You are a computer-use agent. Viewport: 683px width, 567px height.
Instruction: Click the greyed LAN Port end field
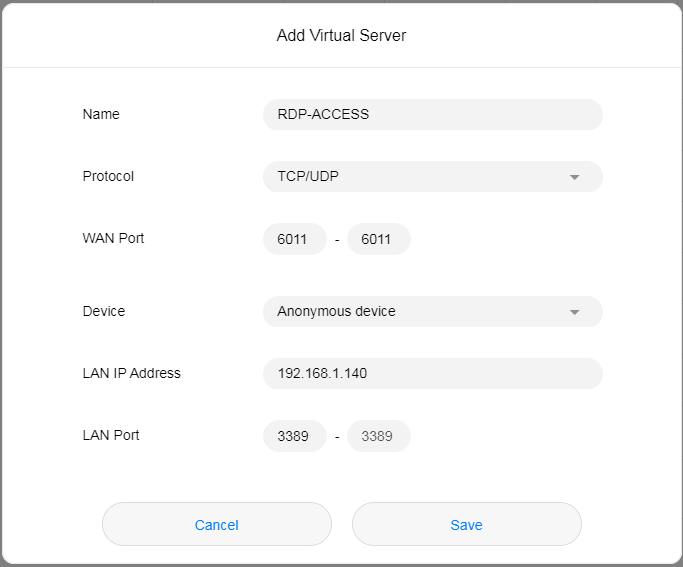click(x=378, y=436)
